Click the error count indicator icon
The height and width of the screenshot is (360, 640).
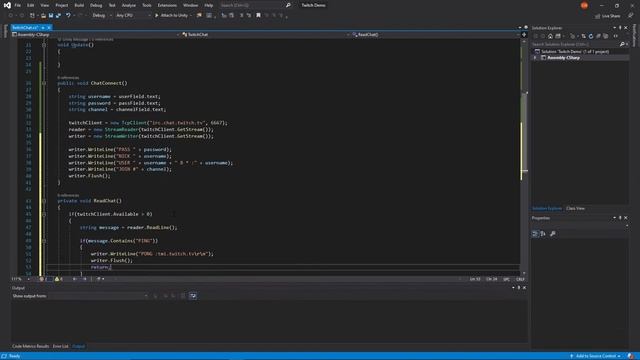pyautogui.click(x=42, y=279)
